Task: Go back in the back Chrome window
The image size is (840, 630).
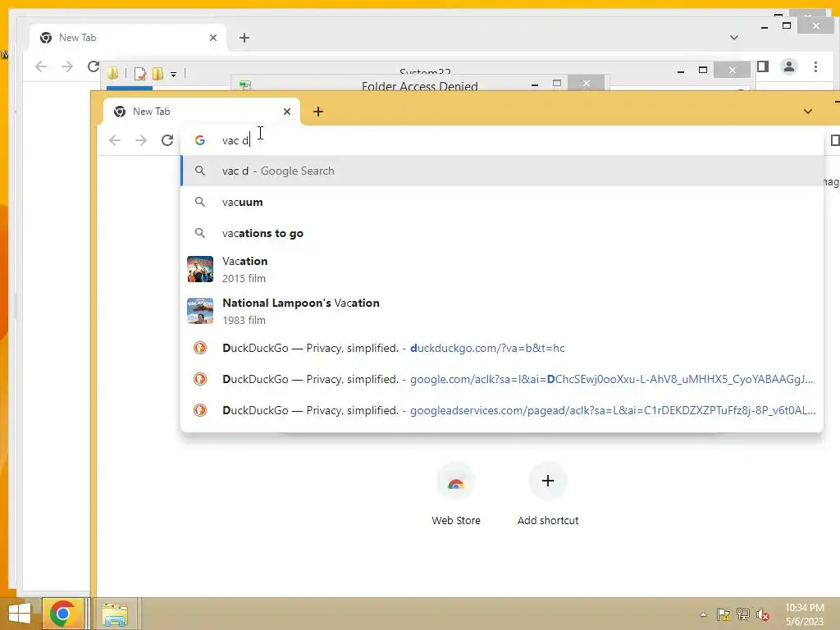Action: coord(41,66)
